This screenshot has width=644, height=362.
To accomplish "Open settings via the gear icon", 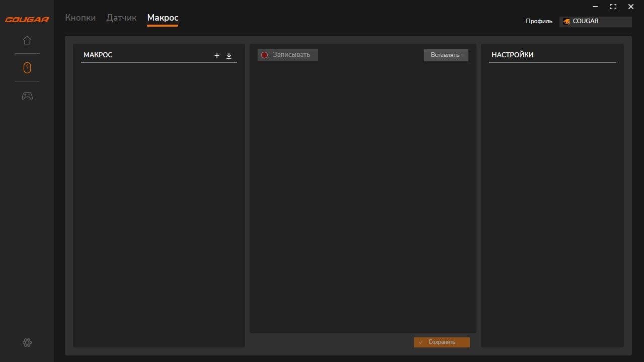I will tap(27, 342).
